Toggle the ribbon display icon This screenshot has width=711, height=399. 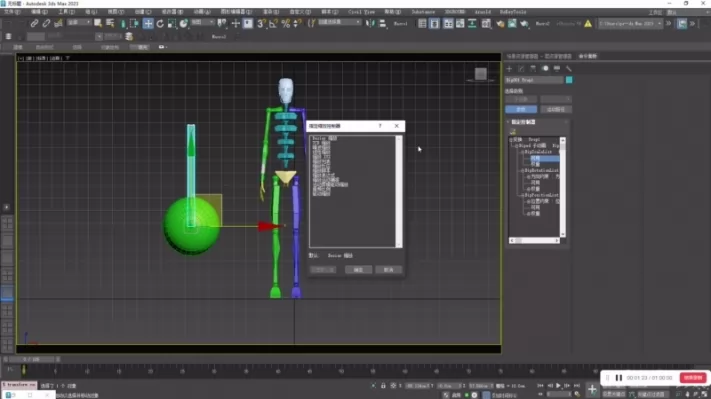tap(448, 23)
